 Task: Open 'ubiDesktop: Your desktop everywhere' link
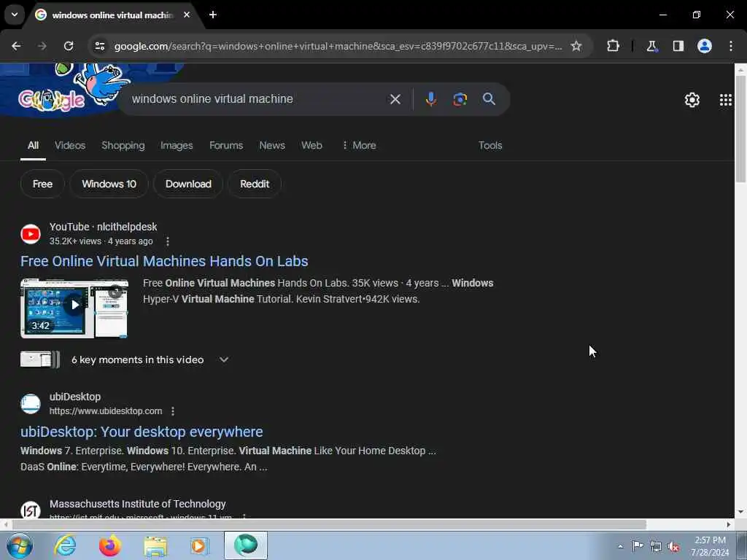142,432
